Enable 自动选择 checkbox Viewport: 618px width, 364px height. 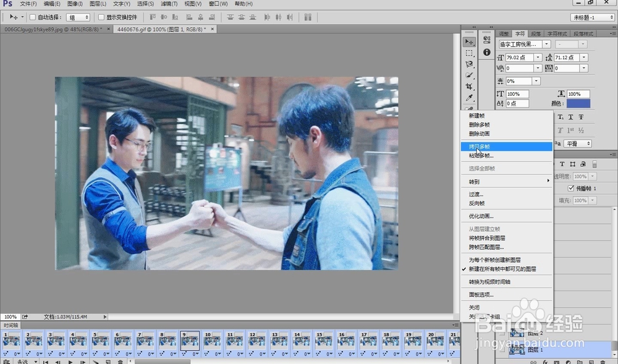pyautogui.click(x=33, y=17)
